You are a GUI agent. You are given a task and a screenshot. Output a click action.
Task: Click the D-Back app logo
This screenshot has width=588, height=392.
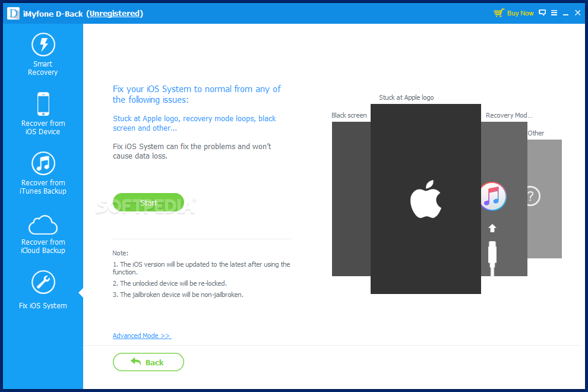[13, 14]
